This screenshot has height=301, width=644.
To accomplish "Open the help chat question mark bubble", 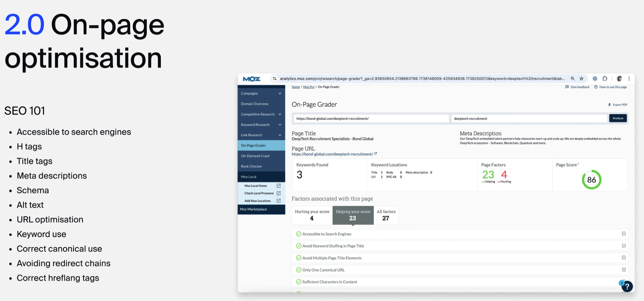I will [x=627, y=286].
